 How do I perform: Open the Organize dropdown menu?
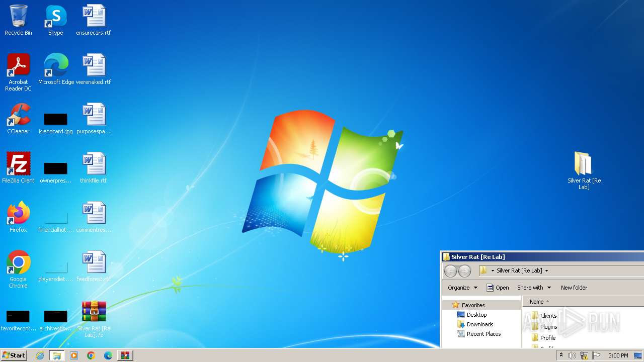(462, 288)
